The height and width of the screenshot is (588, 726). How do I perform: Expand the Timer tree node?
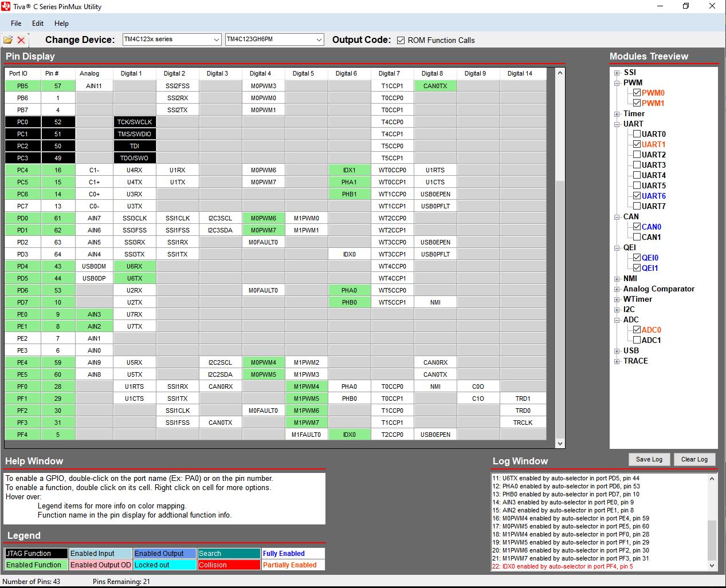tap(617, 114)
